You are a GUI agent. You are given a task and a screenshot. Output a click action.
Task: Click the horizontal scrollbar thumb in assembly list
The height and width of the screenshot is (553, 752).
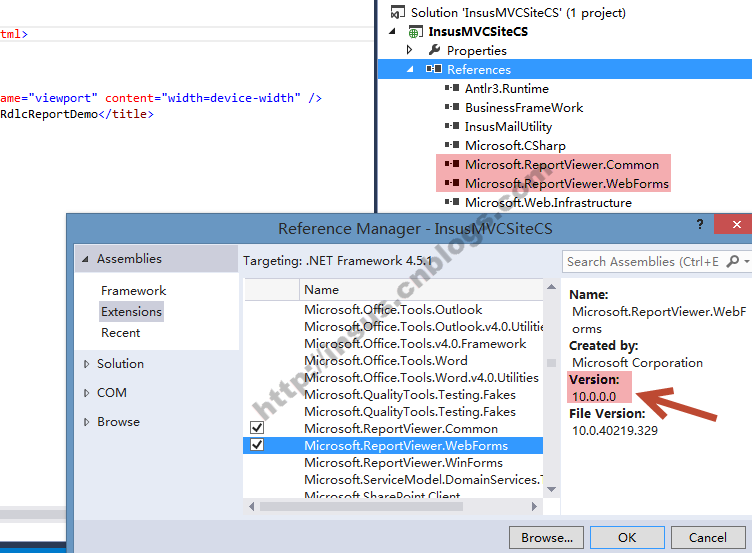[x=362, y=506]
